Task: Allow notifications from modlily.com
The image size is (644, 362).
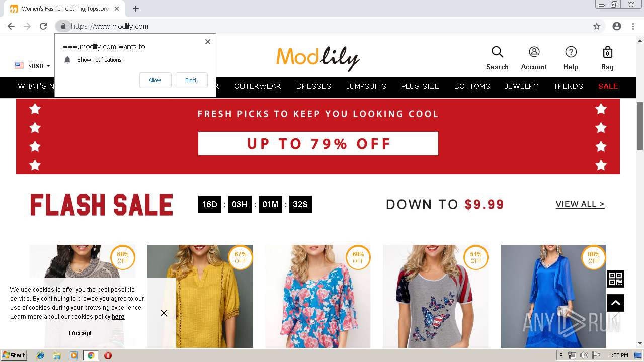Action: tap(155, 80)
